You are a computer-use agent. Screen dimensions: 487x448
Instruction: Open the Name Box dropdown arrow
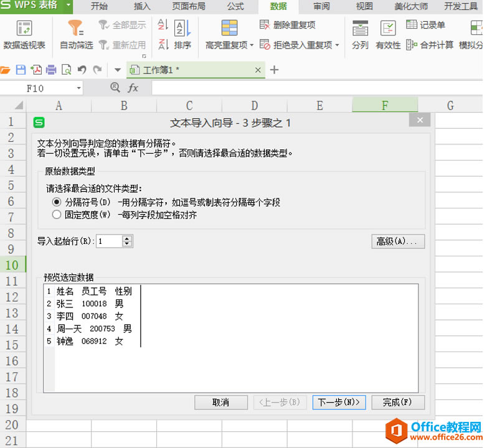tap(79, 88)
